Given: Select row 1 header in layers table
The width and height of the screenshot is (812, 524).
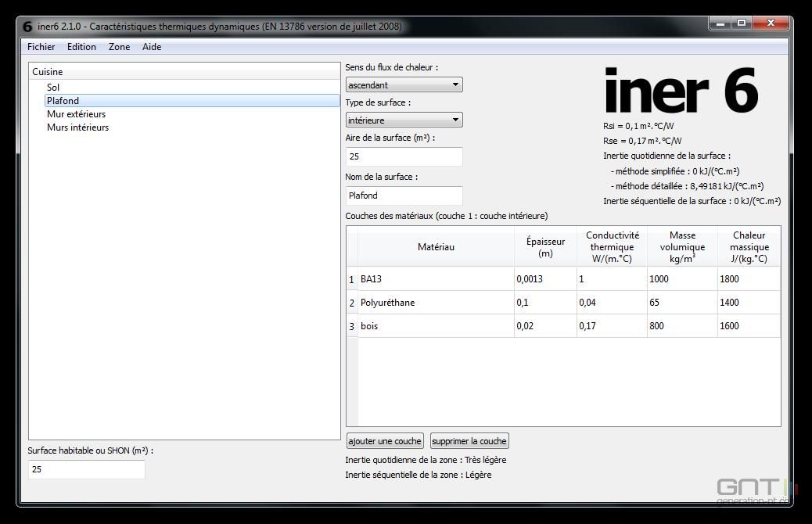Looking at the screenshot, I should 351,279.
